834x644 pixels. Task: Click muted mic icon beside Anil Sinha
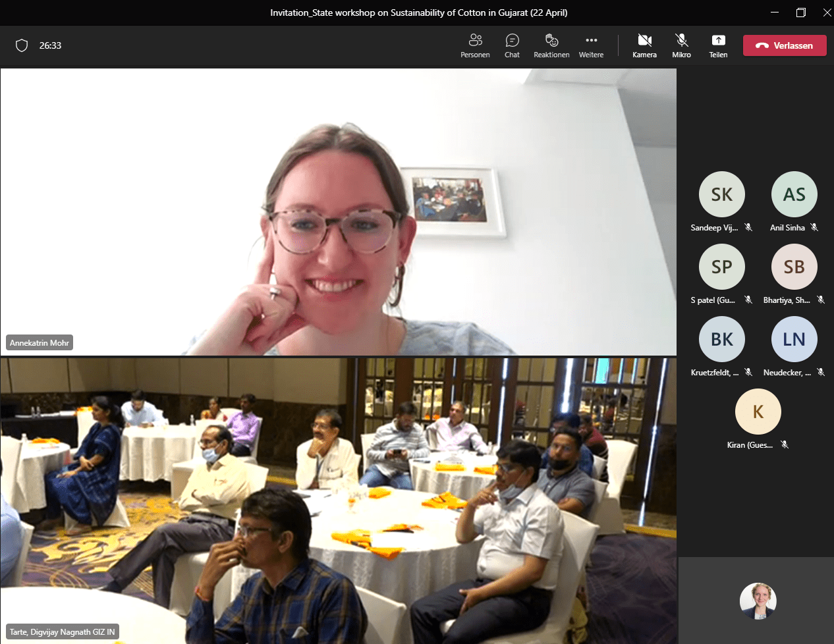[814, 227]
